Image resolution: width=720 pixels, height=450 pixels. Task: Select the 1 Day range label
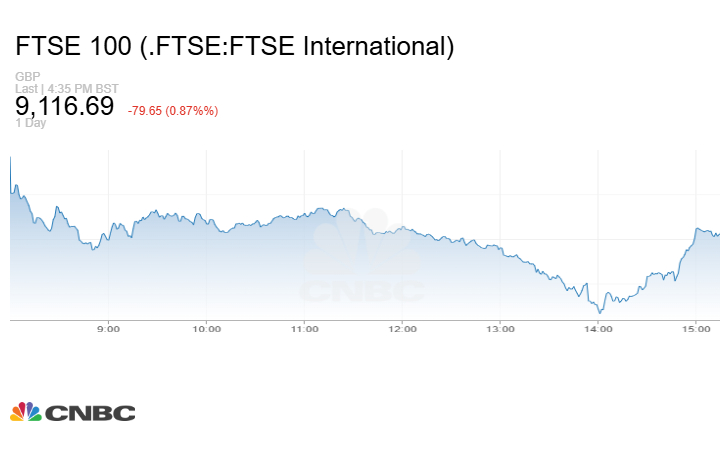(x=30, y=123)
